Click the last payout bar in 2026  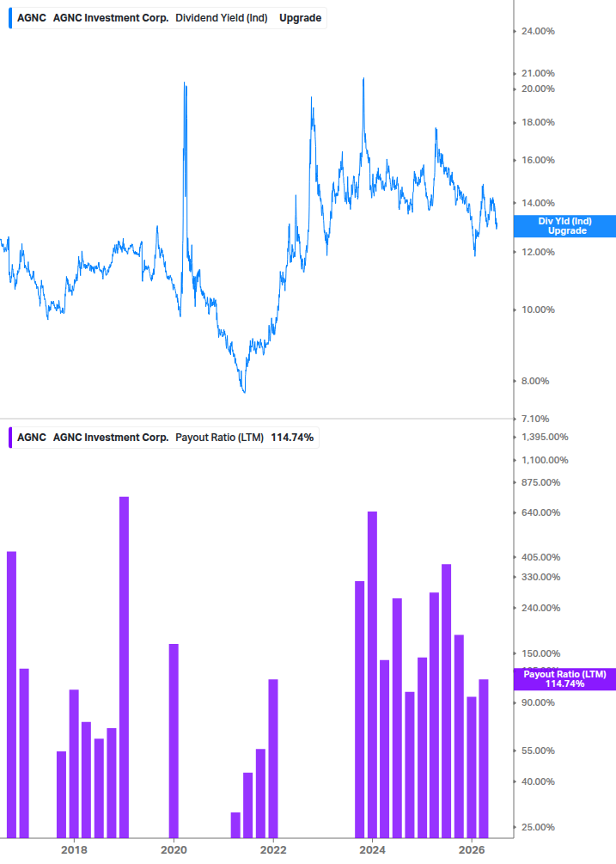pos(484,759)
